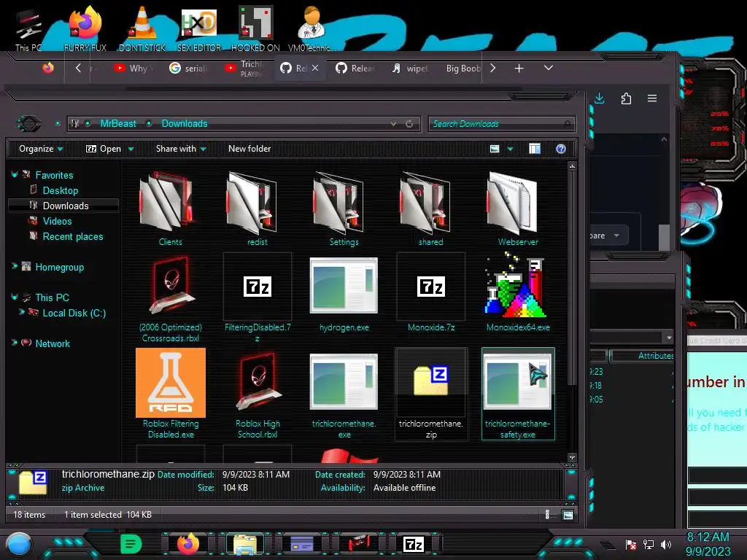Click the Search Downloads field
The image size is (747, 560).
501,124
